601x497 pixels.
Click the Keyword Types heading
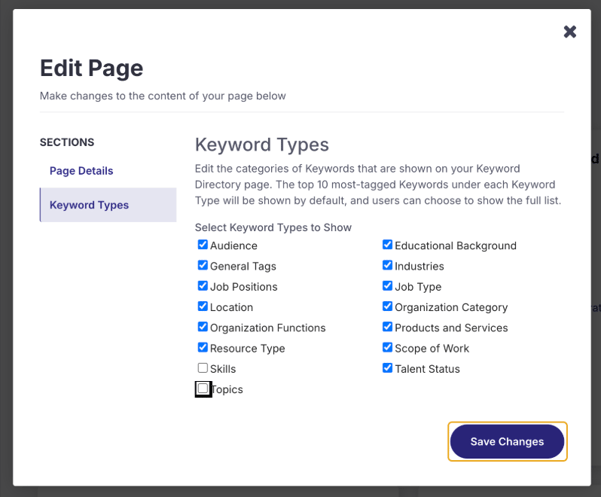(262, 145)
